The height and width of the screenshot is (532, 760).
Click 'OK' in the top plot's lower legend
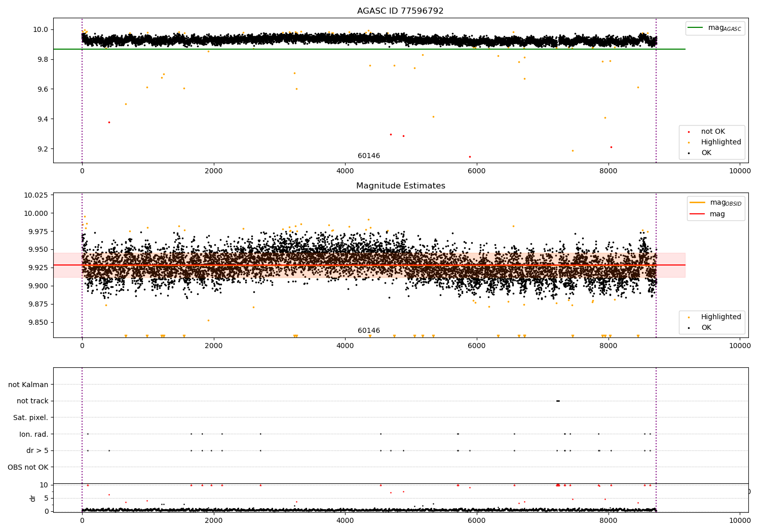[x=706, y=153]
